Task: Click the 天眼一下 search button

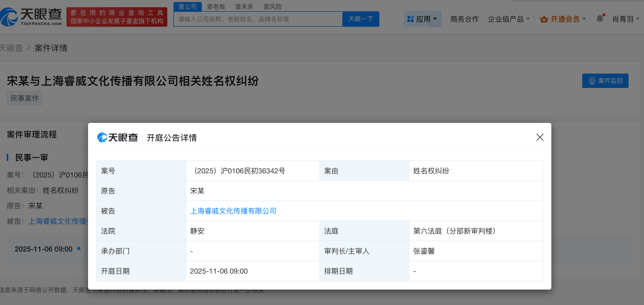Action: [361, 19]
